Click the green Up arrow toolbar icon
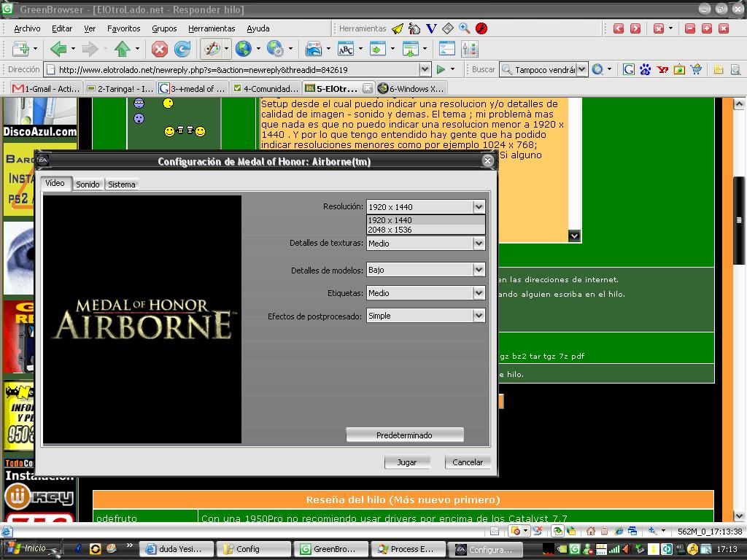The width and height of the screenshot is (747, 560). click(x=122, y=49)
